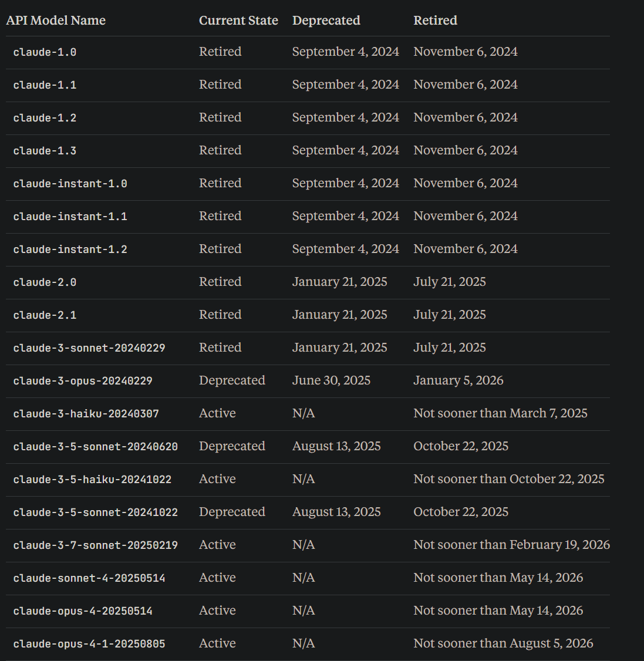Image resolution: width=644 pixels, height=661 pixels.
Task: Click Deprecated state in the claude-3-opus row
Action: point(232,380)
